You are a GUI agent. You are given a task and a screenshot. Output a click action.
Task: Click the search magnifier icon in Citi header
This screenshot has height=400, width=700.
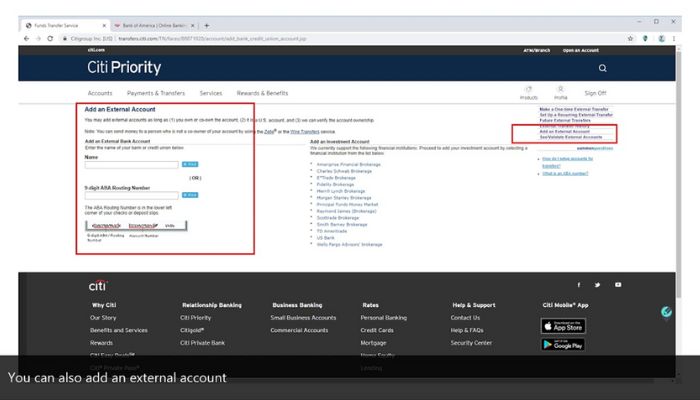pos(602,68)
